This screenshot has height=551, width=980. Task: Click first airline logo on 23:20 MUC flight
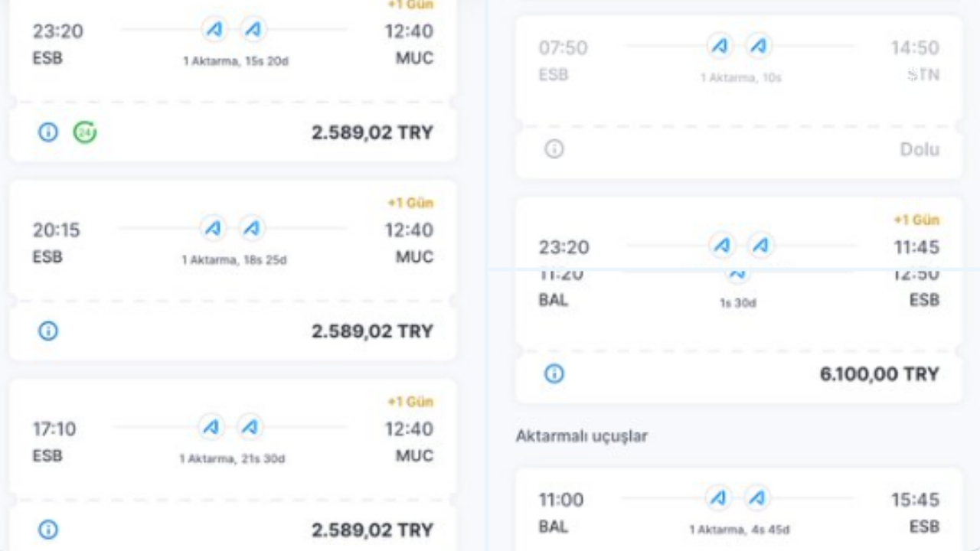pyautogui.click(x=215, y=30)
